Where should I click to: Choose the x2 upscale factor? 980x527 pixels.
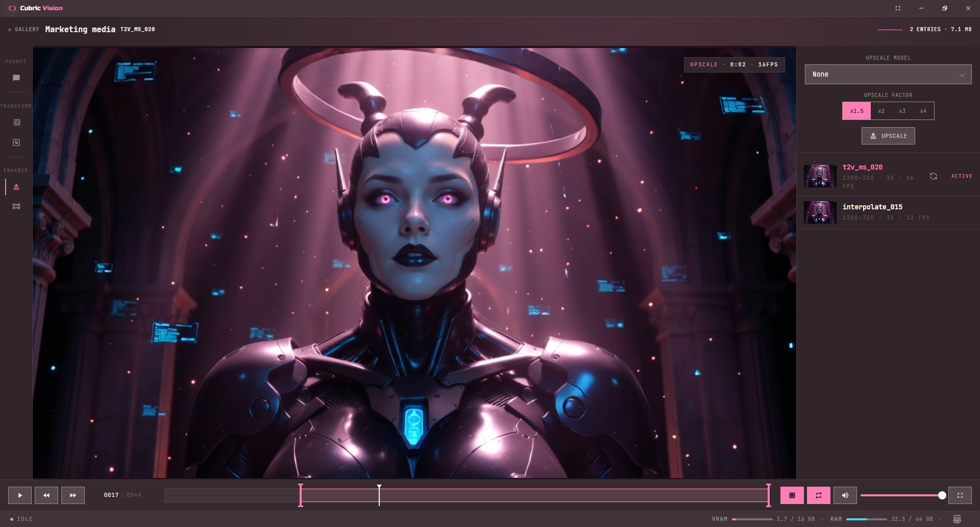pyautogui.click(x=881, y=111)
